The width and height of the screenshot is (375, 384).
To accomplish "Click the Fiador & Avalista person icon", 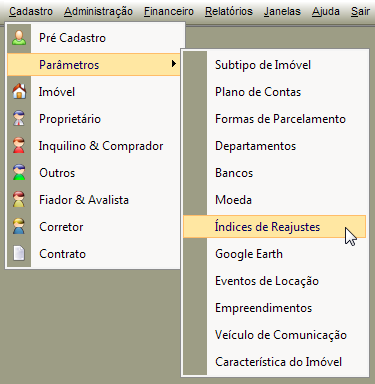I will click(19, 200).
